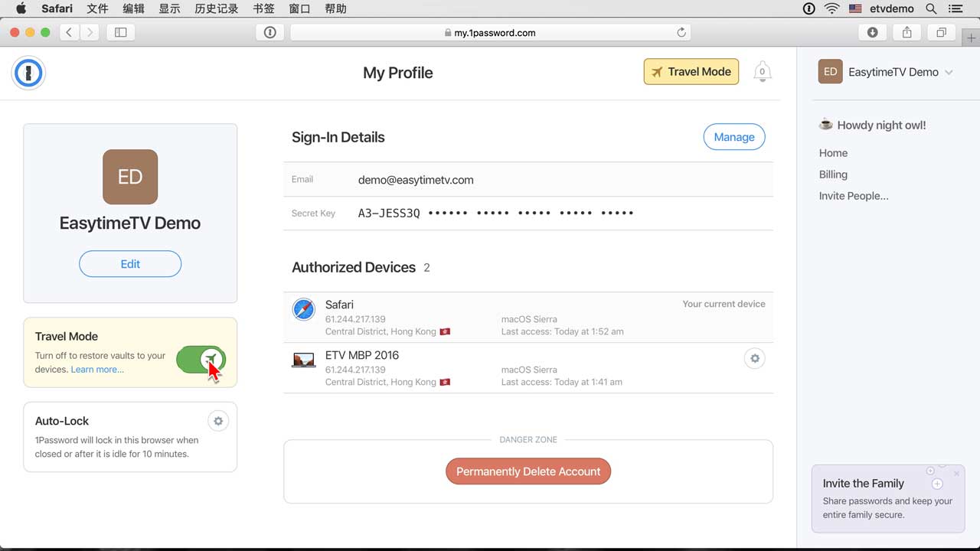Turn off the Travel Mode switch

[201, 359]
